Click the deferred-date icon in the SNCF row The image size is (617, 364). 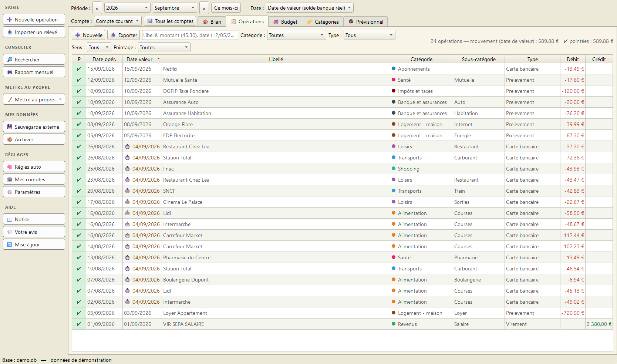[127, 191]
